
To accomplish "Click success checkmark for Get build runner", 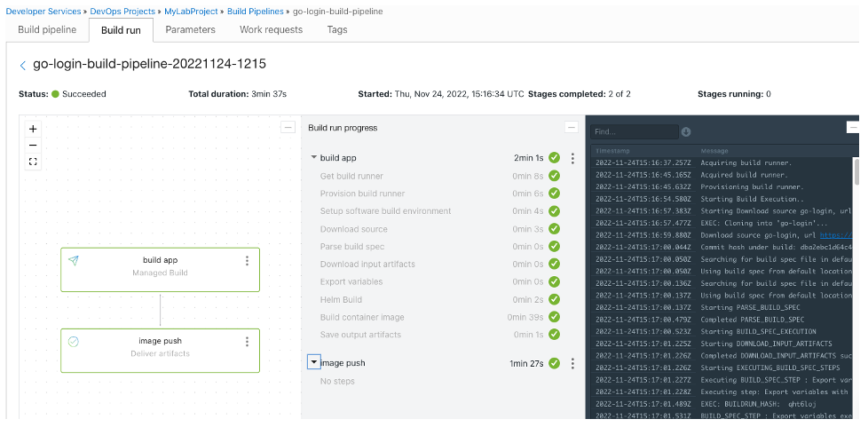I will (554, 176).
